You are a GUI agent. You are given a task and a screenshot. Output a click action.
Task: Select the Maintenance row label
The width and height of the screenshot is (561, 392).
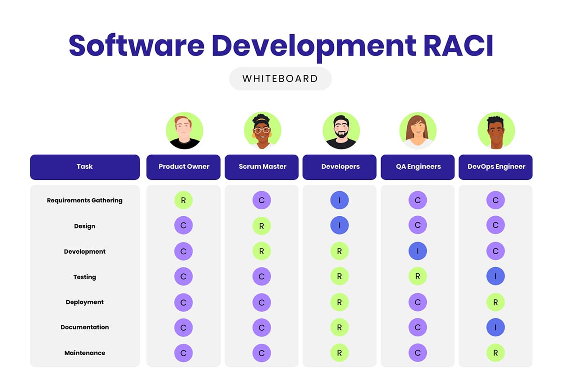tap(85, 353)
